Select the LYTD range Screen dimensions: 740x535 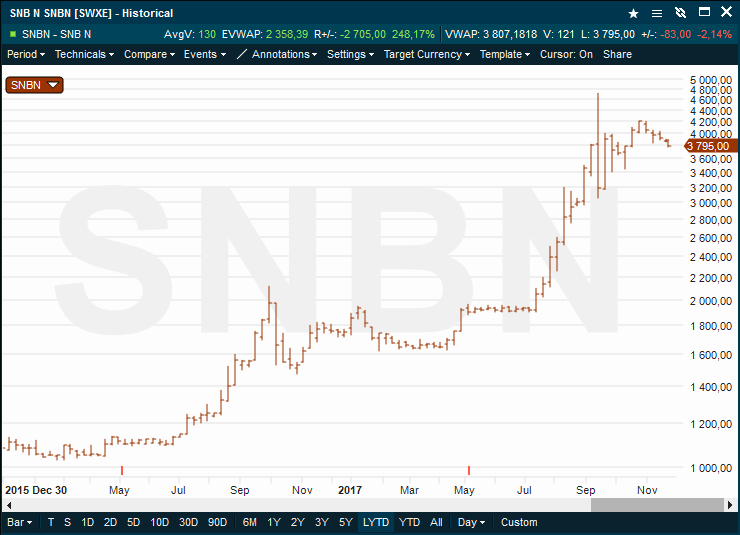pyautogui.click(x=376, y=522)
